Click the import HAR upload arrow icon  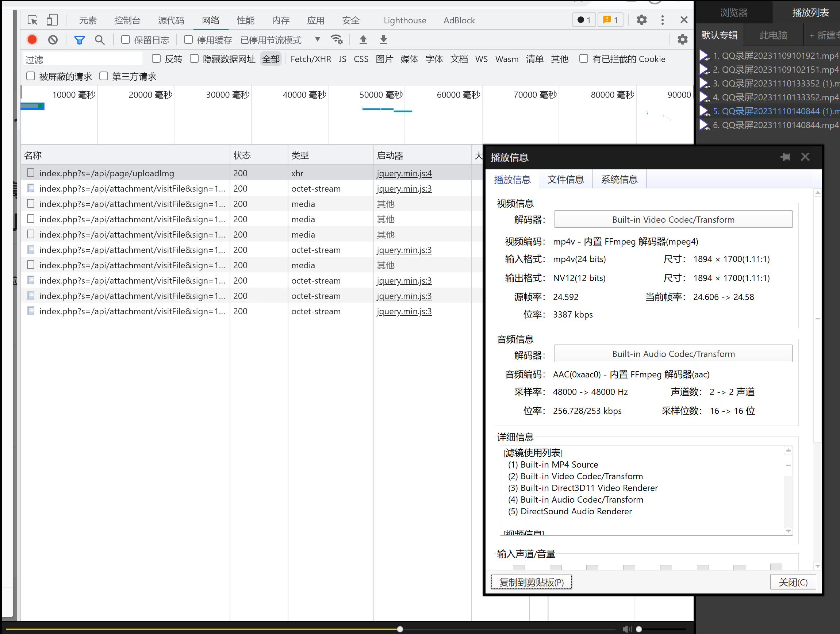(x=363, y=39)
